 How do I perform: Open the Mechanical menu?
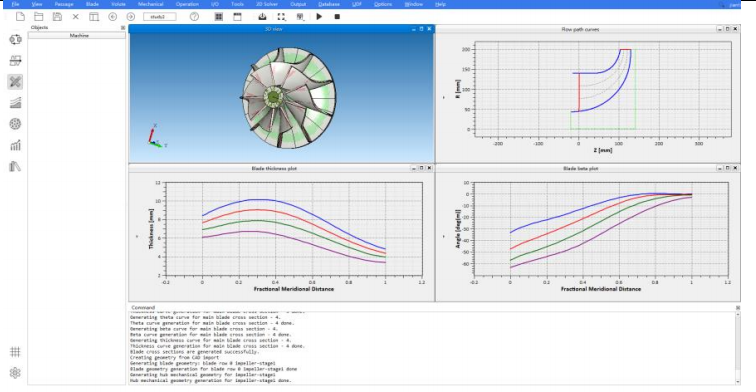tap(150, 4)
